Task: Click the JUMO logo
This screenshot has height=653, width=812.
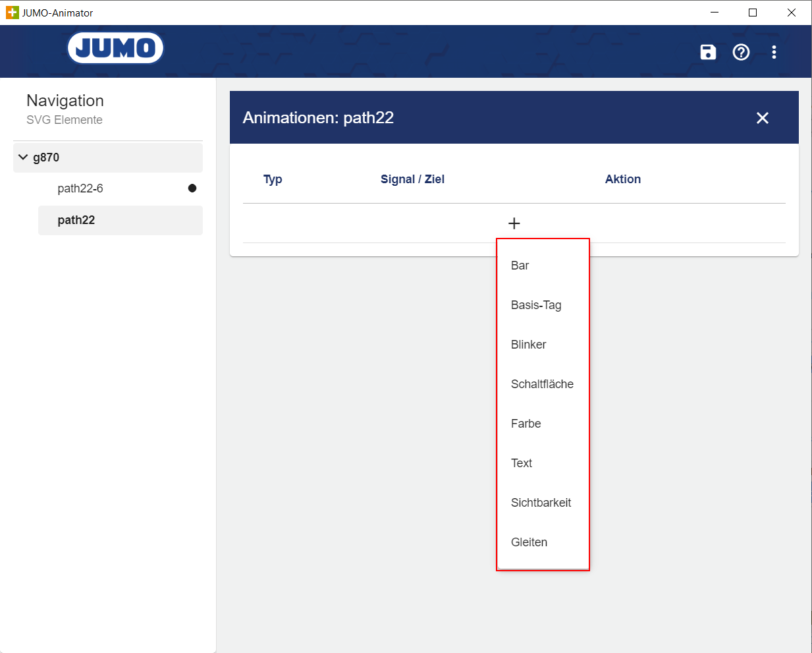Action: [115, 48]
